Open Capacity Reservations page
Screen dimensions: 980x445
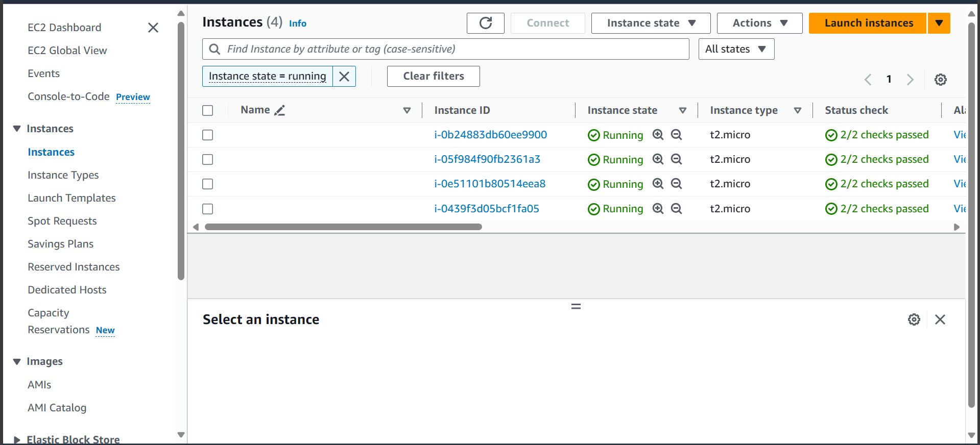tap(59, 322)
